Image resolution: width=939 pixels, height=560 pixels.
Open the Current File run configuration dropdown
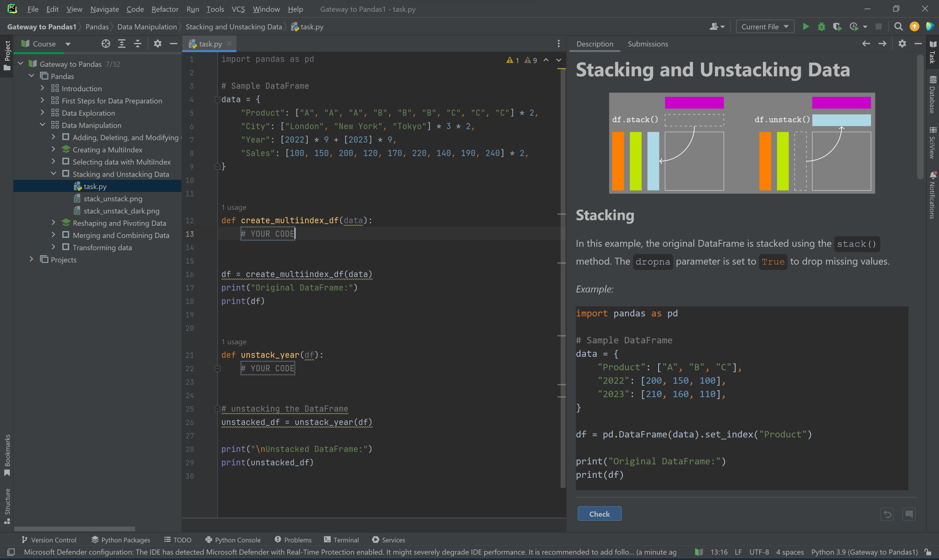pos(765,26)
